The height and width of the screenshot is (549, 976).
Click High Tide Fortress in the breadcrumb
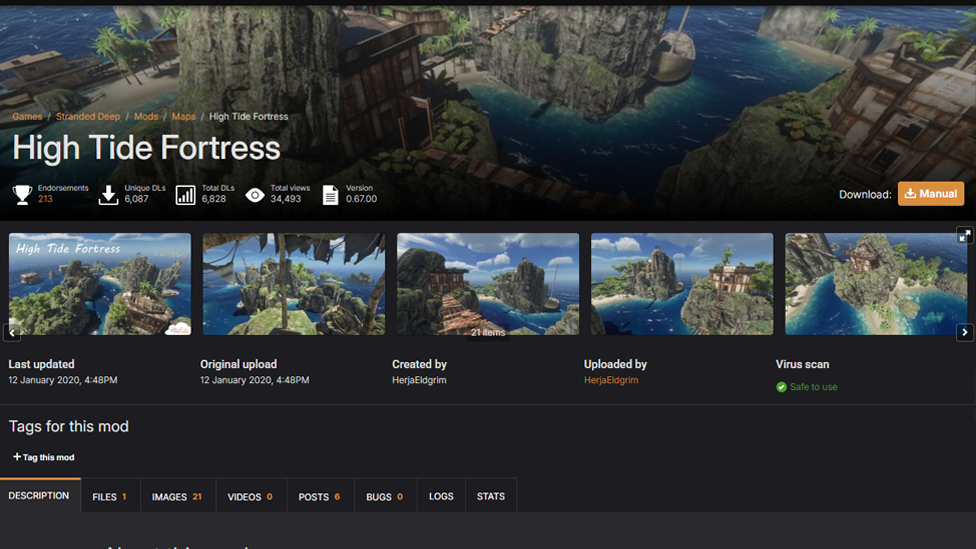pos(248,116)
